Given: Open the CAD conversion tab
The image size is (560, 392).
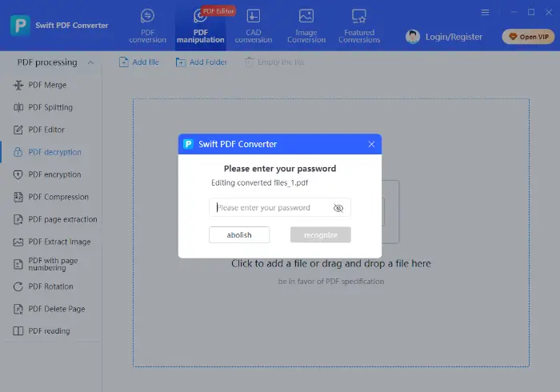Looking at the screenshot, I should [x=254, y=26].
